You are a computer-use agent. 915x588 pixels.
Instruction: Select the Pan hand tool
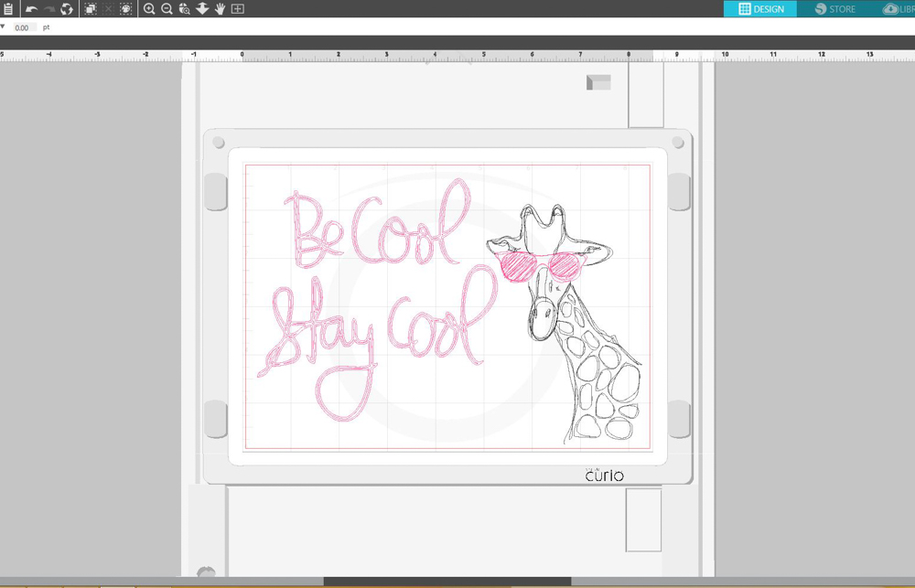coord(220,9)
